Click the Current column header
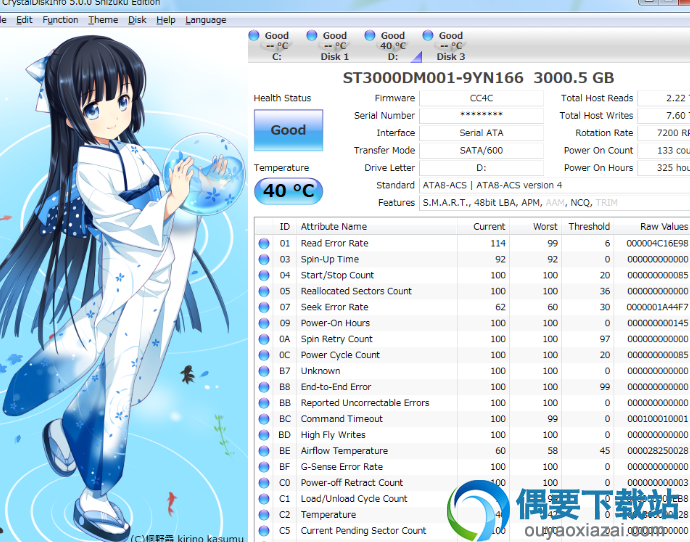 (x=484, y=227)
